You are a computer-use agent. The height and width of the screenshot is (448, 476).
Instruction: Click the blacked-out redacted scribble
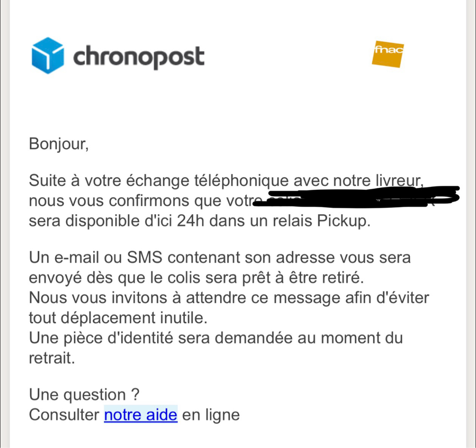[357, 197]
